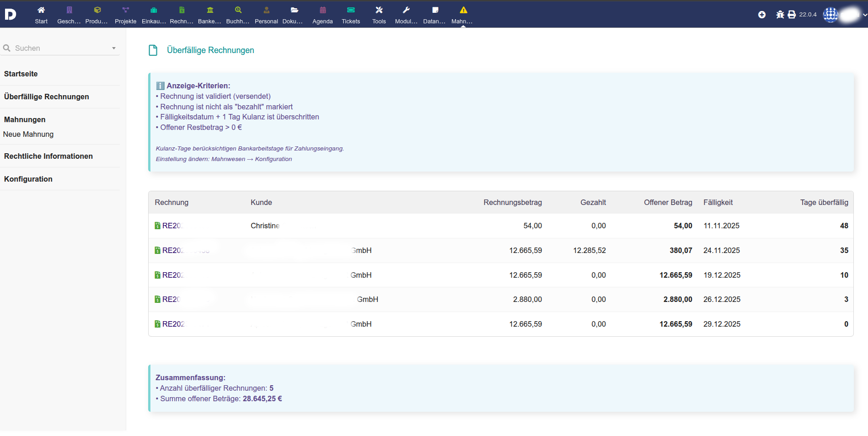
Task: Open the invoice due 26.12.2025
Action: [171, 299]
